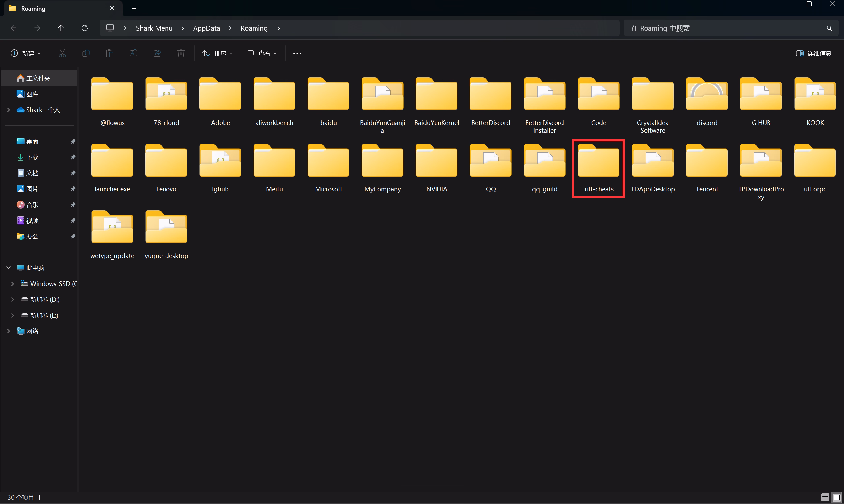Expand the Windows-SSD drive tree node
This screenshot has height=504, width=844.
[13, 284]
